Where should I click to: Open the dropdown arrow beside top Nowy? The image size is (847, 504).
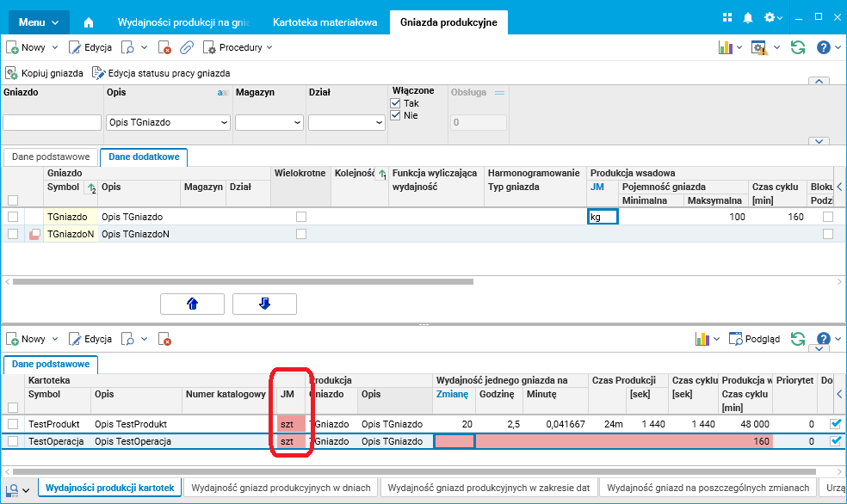pos(54,47)
